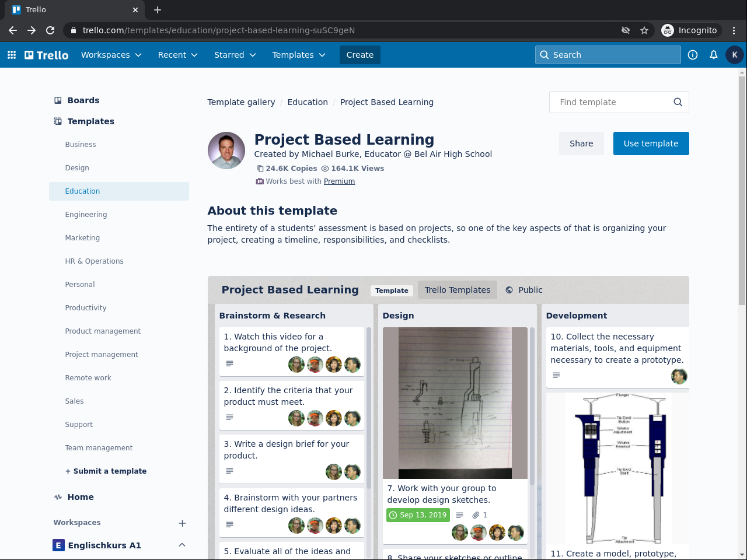Click the Public visibility globe icon
This screenshot has width=747, height=560.
509,290
